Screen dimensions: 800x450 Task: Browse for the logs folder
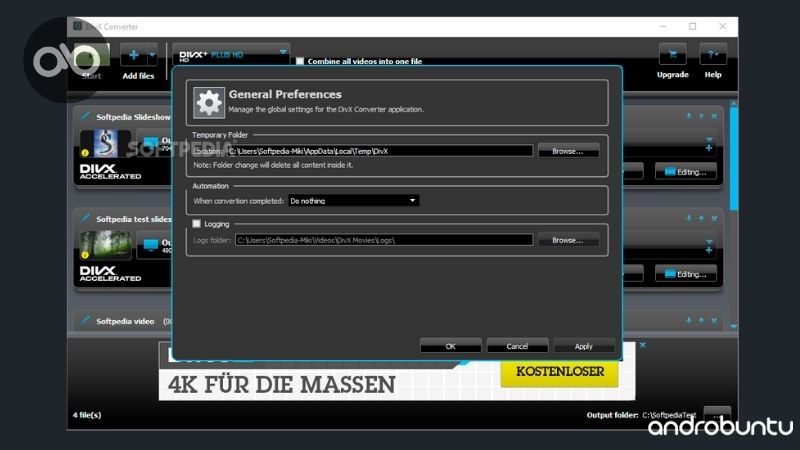(568, 240)
